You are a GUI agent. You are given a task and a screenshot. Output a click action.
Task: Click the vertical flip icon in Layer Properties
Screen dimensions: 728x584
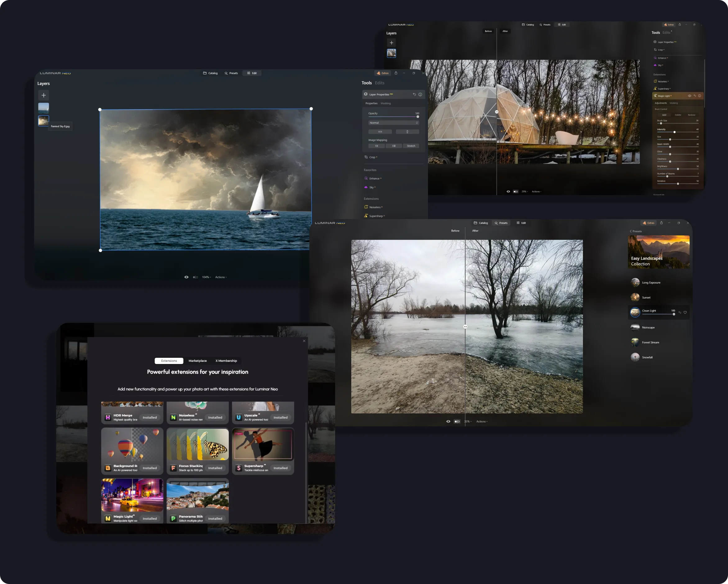pyautogui.click(x=407, y=132)
